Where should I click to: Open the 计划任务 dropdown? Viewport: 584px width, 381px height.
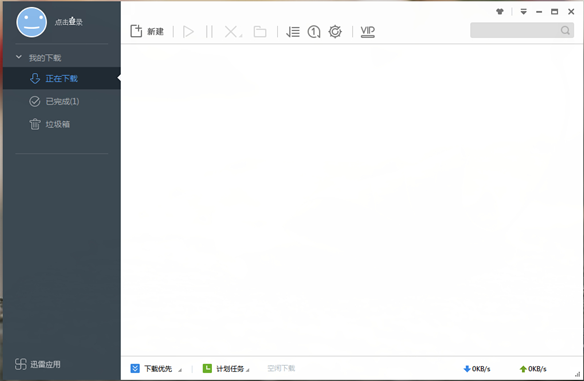tap(226, 369)
